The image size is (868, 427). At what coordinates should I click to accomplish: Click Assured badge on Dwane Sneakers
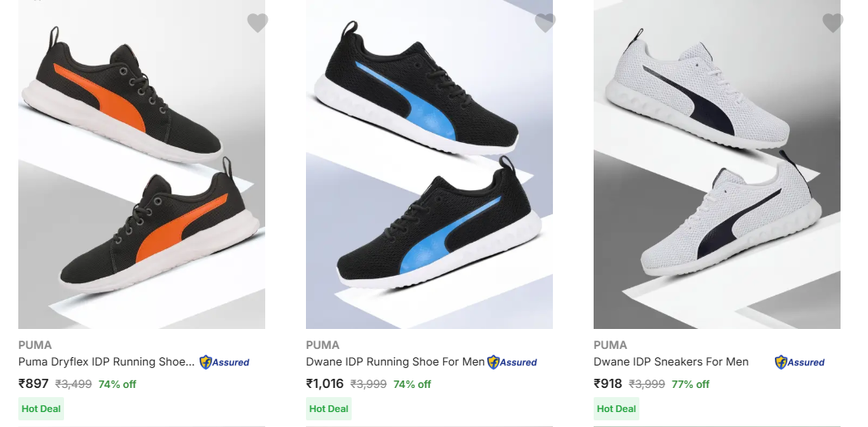[x=800, y=362]
